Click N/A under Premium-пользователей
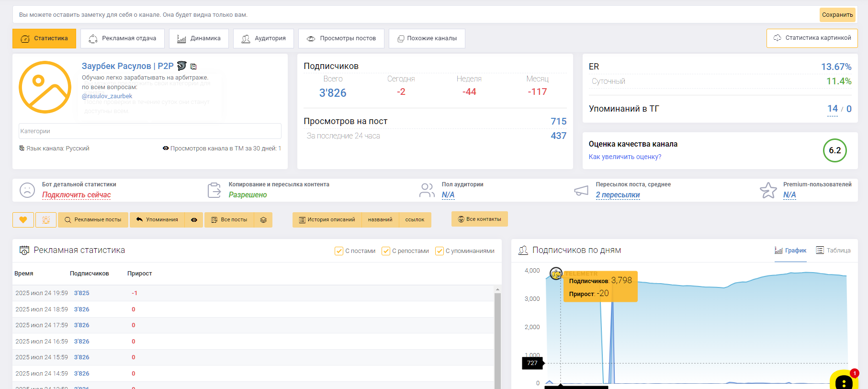Image resolution: width=868 pixels, height=389 pixels. tap(789, 194)
